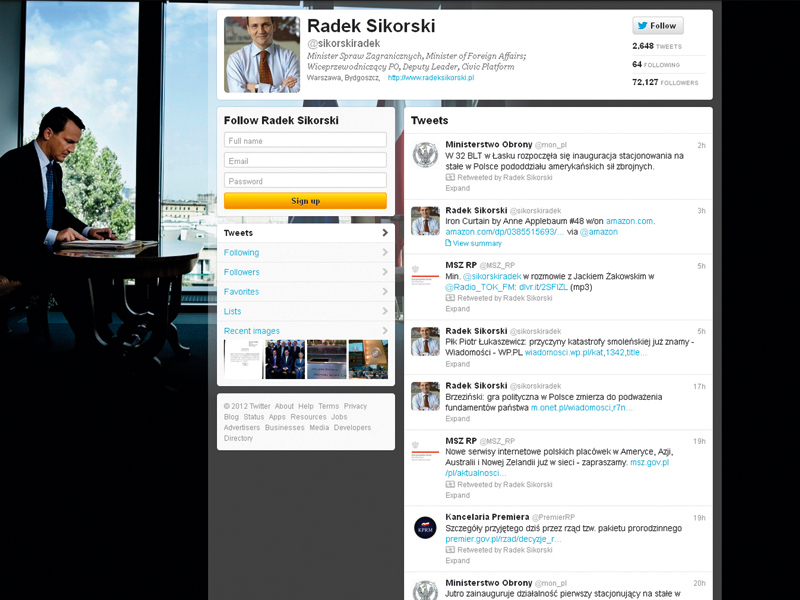This screenshot has height=600, width=800.
Task: Open the Lists sidebar item
Action: click(x=305, y=311)
